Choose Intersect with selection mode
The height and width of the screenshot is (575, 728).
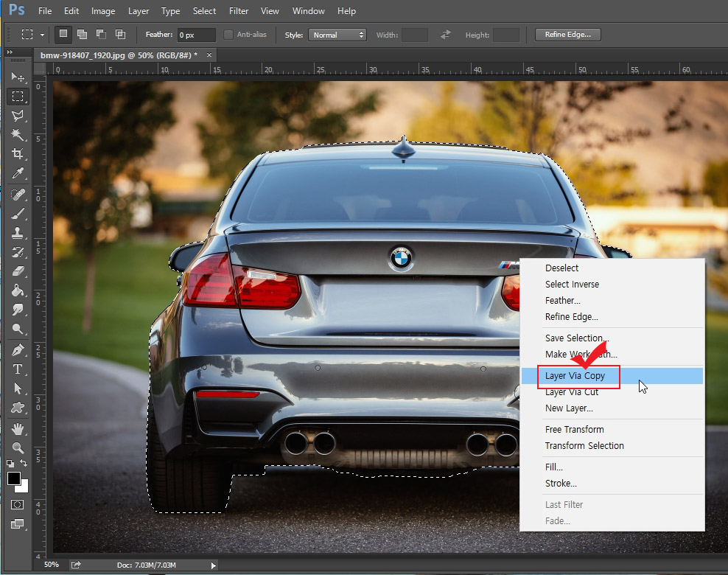[x=120, y=34]
